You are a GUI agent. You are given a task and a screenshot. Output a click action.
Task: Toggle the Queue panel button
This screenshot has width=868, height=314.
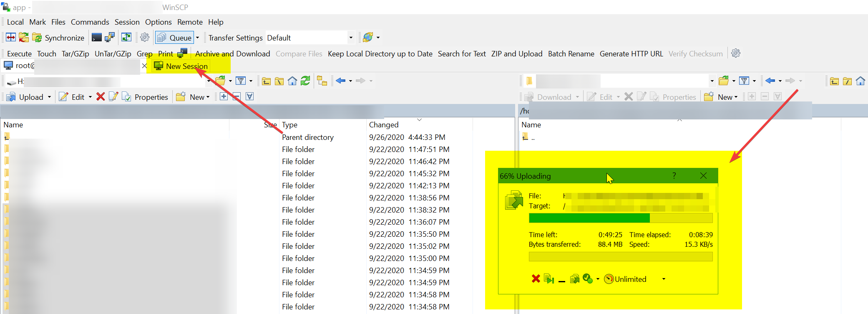point(175,38)
